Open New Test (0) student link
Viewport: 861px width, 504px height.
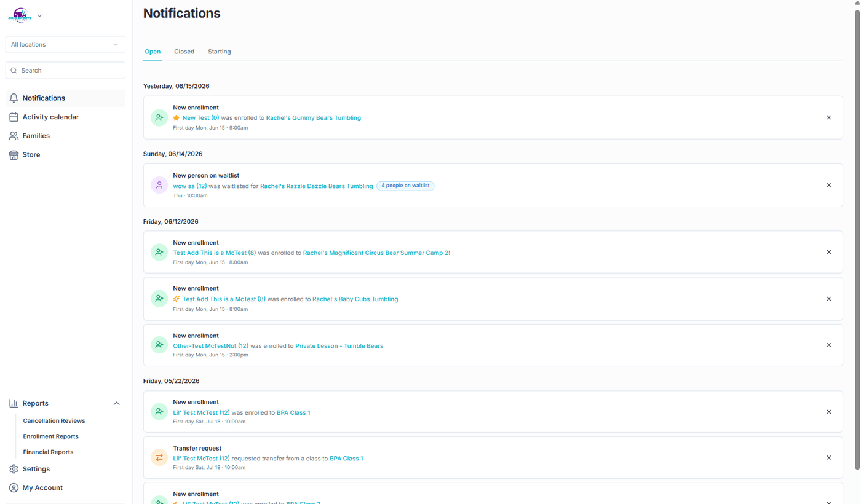tap(200, 118)
